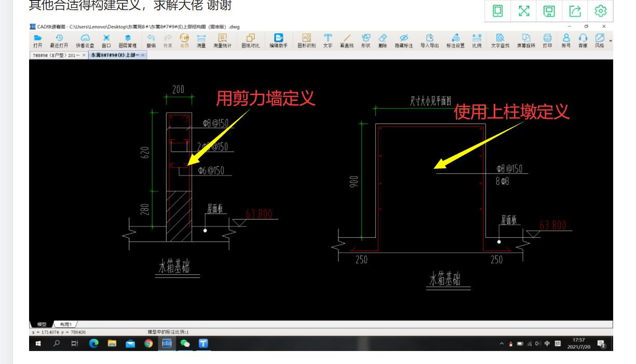The image size is (636, 364).
Task: Click the 恢复 redo arrow
Action: pos(168,41)
